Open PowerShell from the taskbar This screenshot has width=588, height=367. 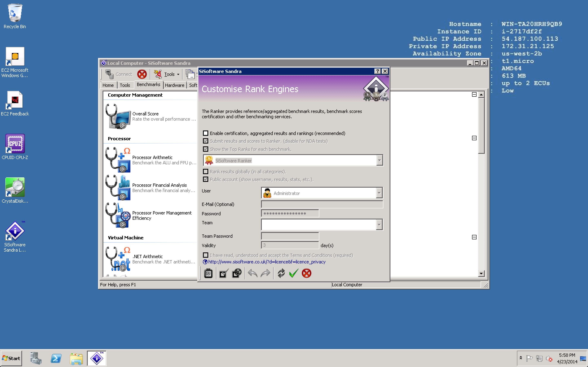pos(56,358)
